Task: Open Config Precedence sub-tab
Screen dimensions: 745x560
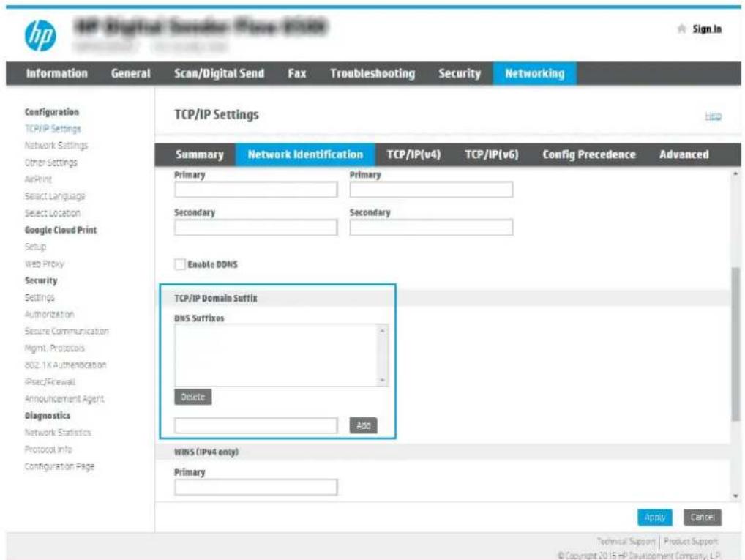Action: point(588,154)
